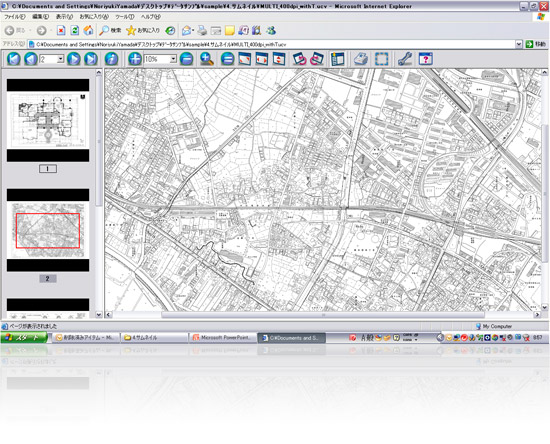Click the IE print icon
550x444 pixels.
tap(202, 31)
